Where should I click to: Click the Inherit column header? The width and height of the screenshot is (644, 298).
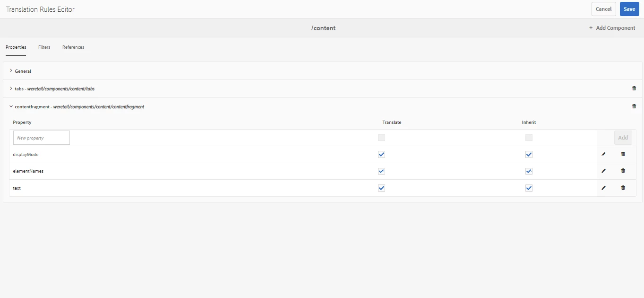[x=529, y=123]
